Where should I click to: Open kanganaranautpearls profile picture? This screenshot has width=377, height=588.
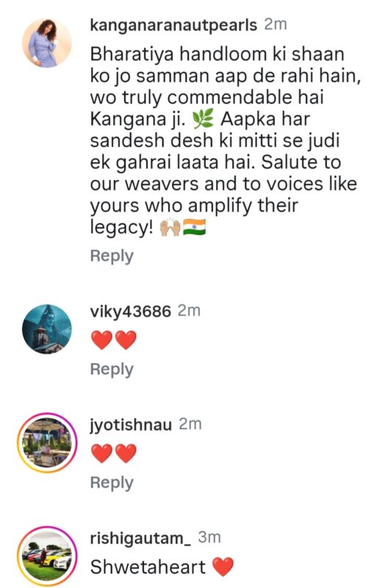pyautogui.click(x=47, y=43)
